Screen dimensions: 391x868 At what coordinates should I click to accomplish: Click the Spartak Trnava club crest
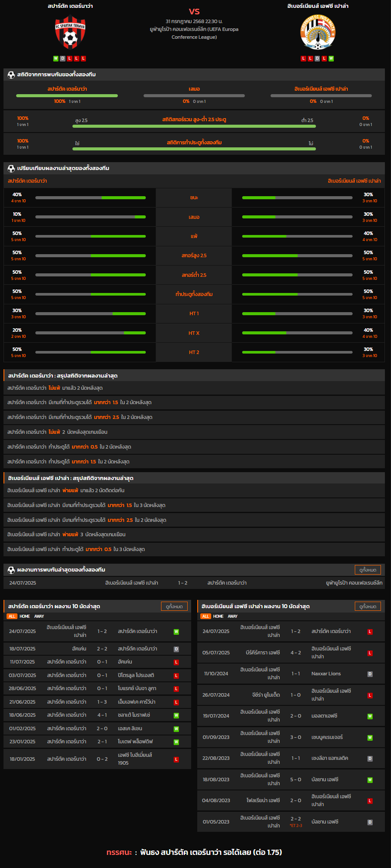point(70,33)
